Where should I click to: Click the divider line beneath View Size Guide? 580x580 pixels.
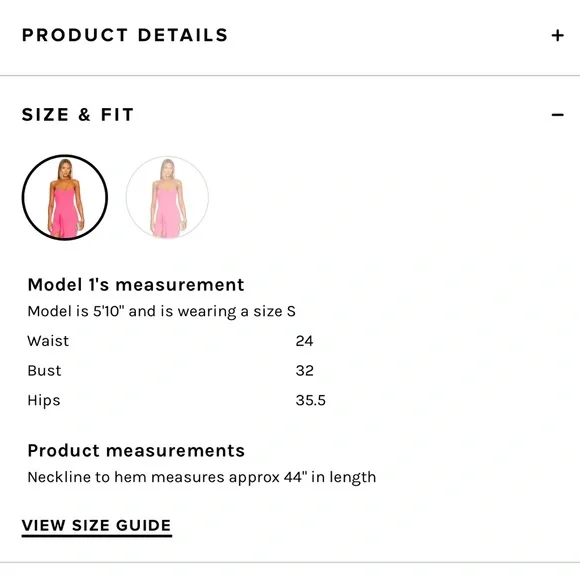click(290, 563)
